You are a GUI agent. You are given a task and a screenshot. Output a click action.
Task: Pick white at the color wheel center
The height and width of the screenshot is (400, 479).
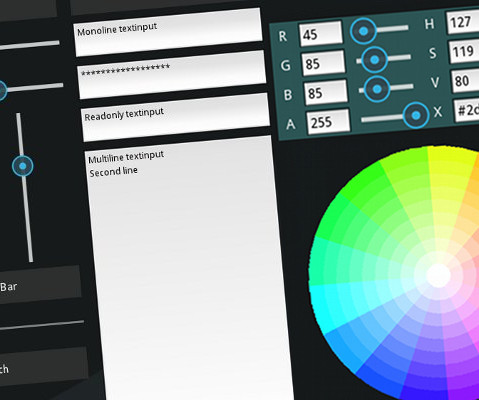click(x=438, y=275)
